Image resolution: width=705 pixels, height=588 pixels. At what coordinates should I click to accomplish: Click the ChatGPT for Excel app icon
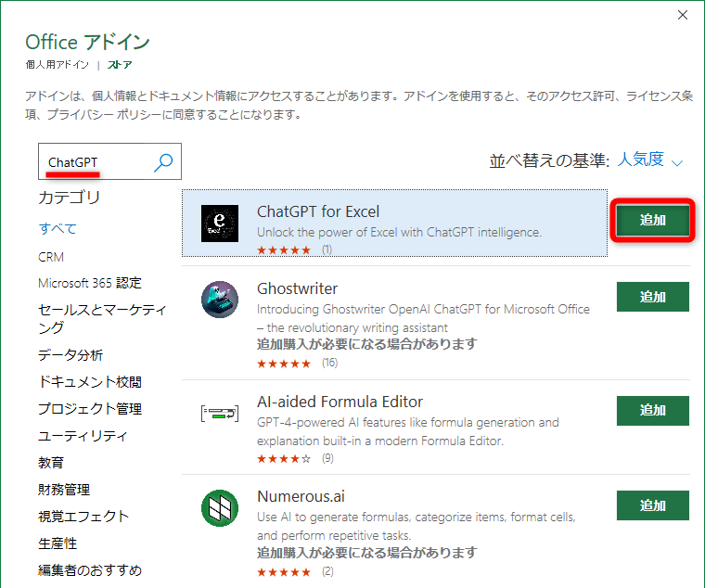(x=220, y=224)
